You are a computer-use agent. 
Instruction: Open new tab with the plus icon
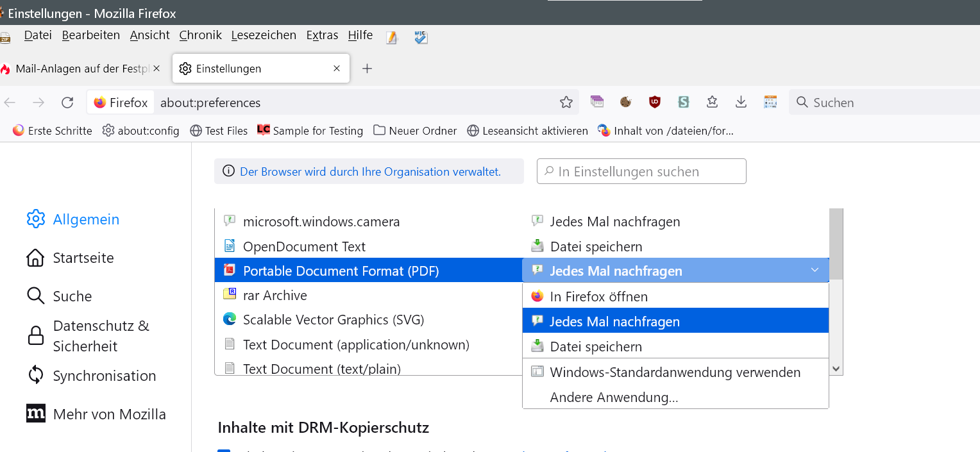[x=367, y=69]
